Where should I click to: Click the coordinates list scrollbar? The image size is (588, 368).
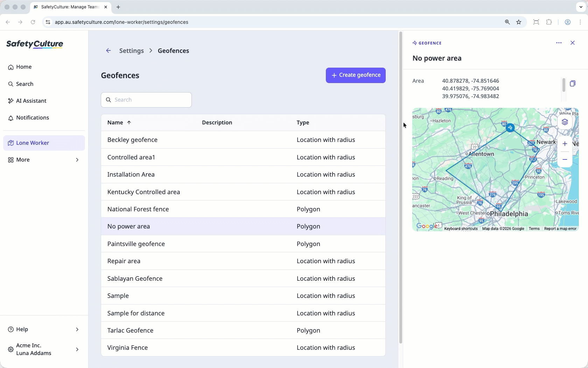(x=563, y=85)
